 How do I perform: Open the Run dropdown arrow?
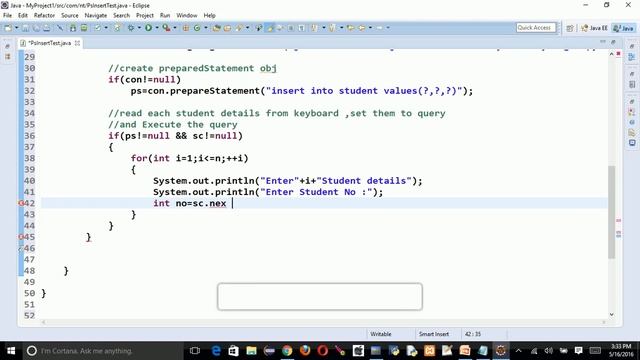click(157, 28)
